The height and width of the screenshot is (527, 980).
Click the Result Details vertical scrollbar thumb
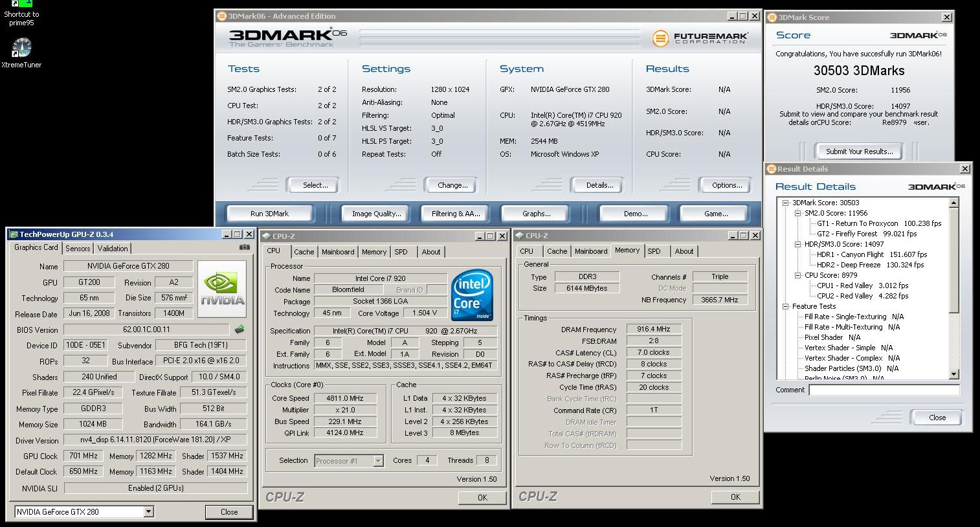coord(953,260)
